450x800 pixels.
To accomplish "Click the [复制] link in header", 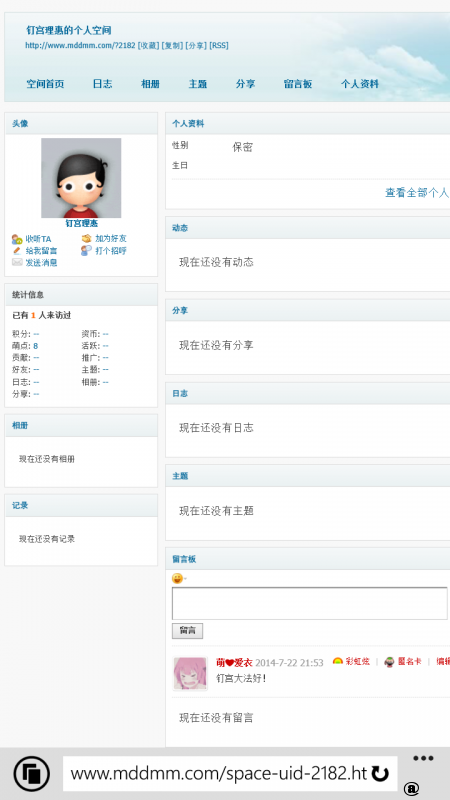I will (x=172, y=45).
